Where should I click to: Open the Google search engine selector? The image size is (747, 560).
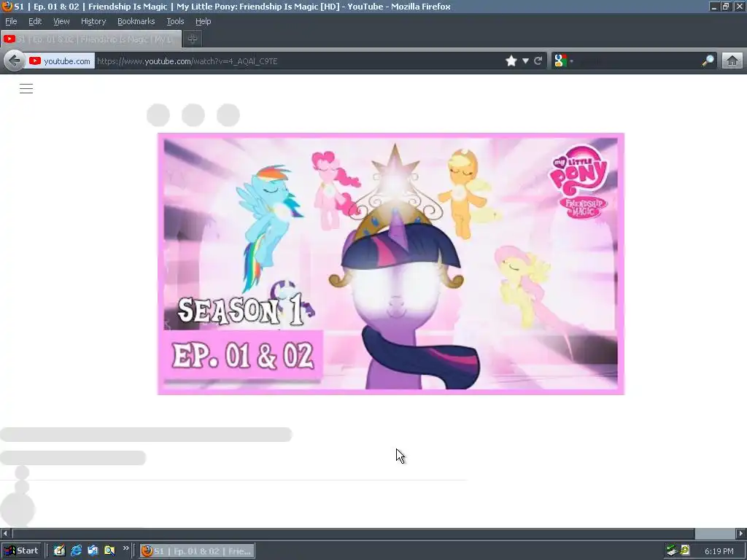click(x=564, y=61)
